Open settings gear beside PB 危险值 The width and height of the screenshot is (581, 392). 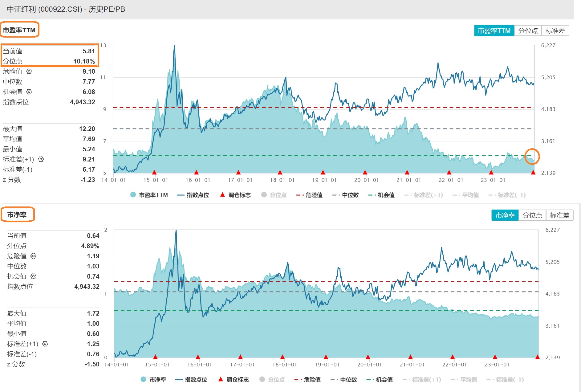[x=33, y=256]
